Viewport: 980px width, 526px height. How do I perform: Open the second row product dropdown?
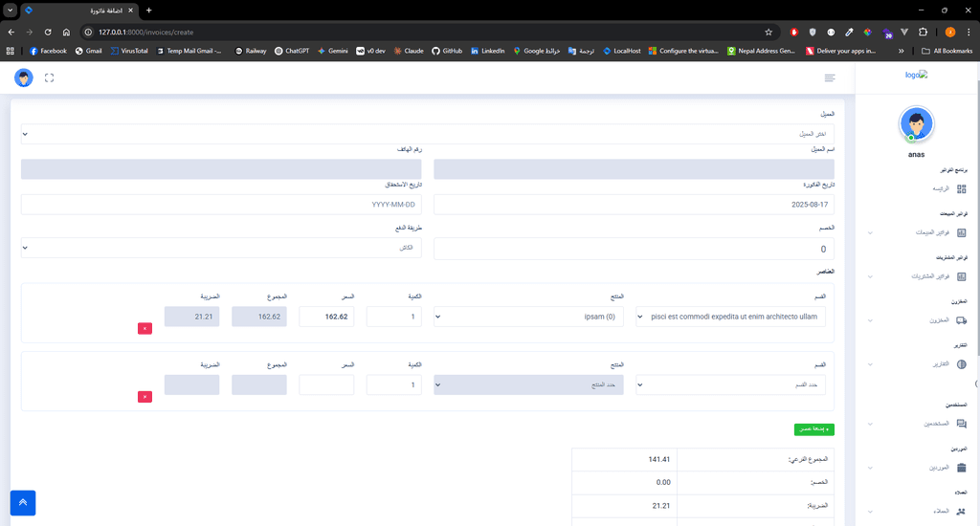pos(528,384)
